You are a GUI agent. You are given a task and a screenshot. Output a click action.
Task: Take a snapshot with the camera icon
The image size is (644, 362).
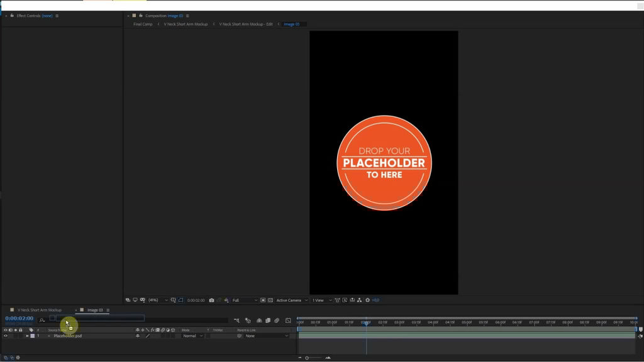coord(211,300)
